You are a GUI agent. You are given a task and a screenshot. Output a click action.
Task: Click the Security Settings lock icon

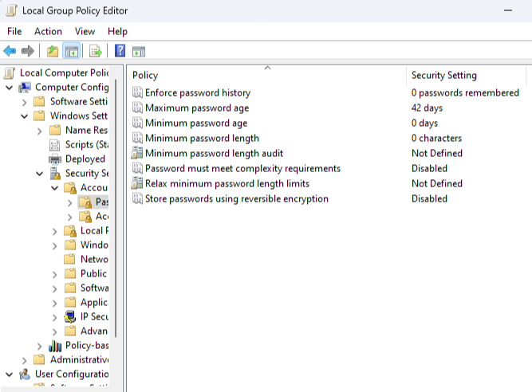55,174
